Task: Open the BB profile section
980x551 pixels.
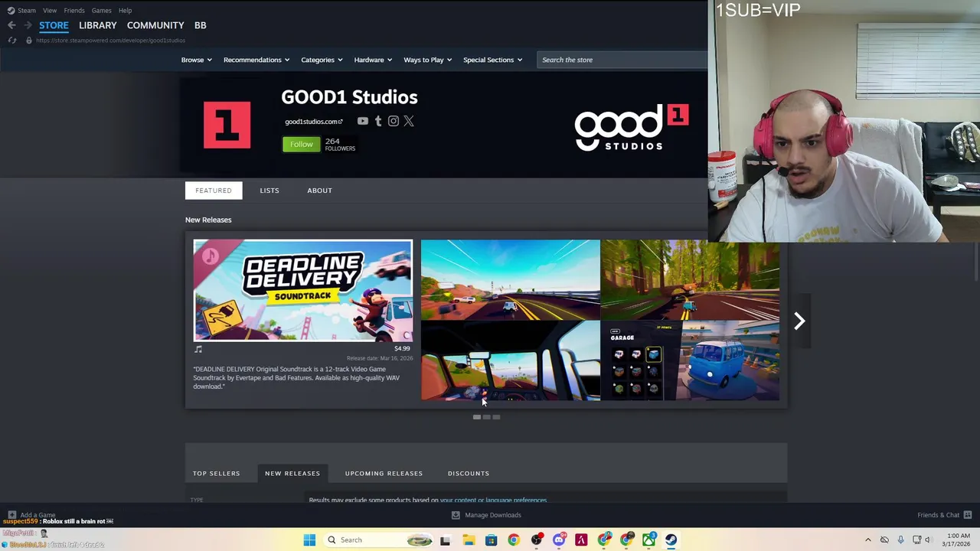Action: [200, 25]
